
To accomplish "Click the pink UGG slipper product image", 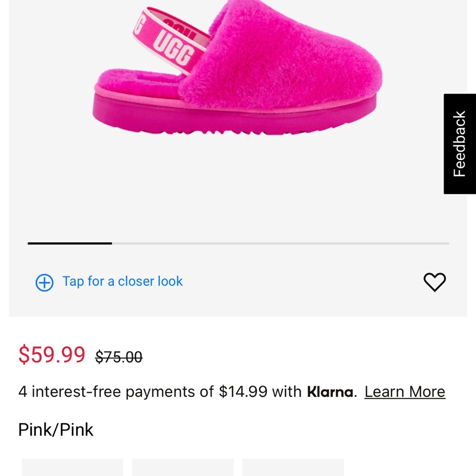I will pos(238,71).
